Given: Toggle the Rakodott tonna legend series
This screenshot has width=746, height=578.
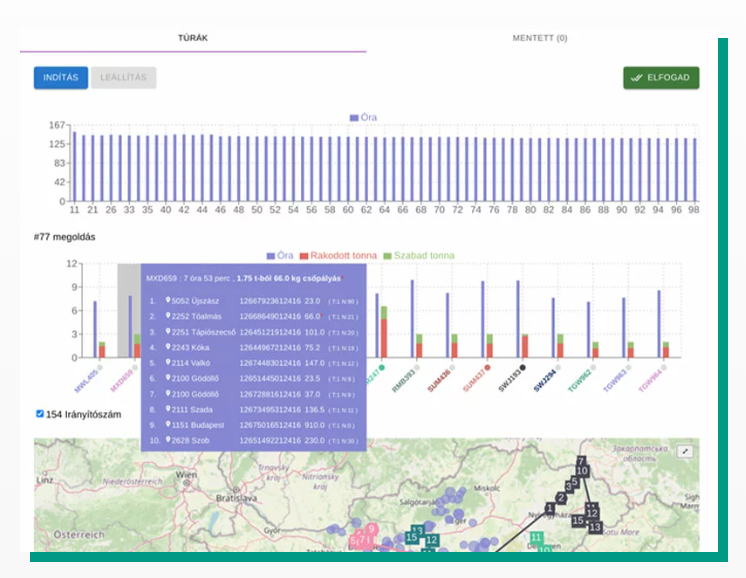Looking at the screenshot, I should 338,255.
